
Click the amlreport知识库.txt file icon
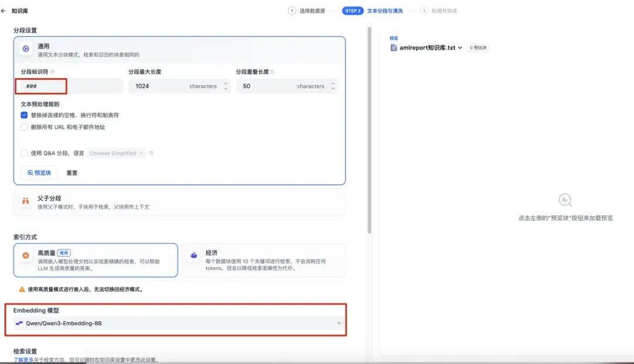click(393, 48)
